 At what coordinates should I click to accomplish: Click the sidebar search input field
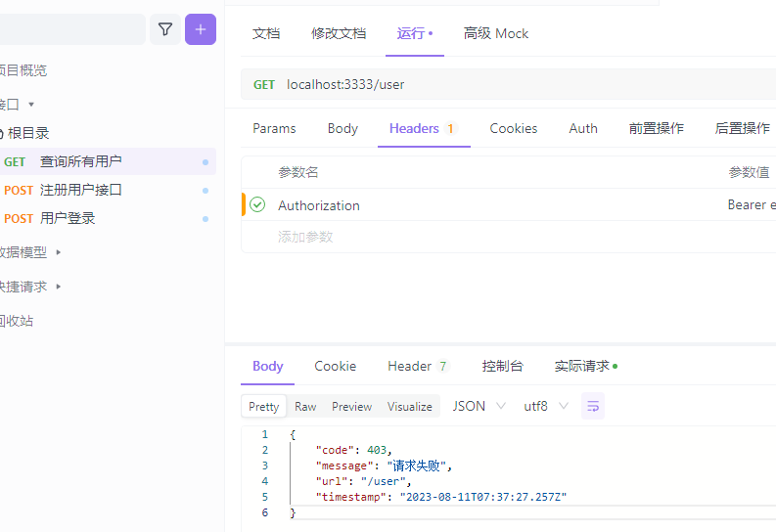pos(72,29)
